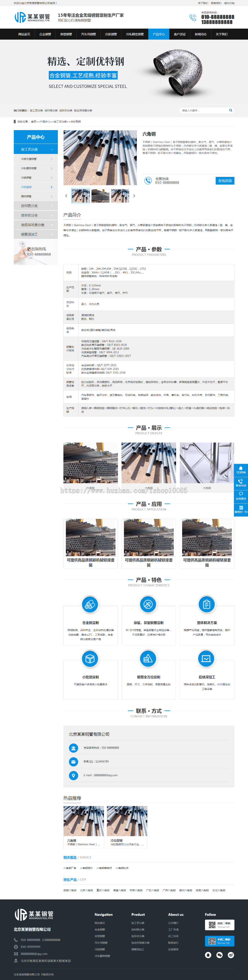
Task: Select third gallery thumbnail under main image
Action: (120, 196)
